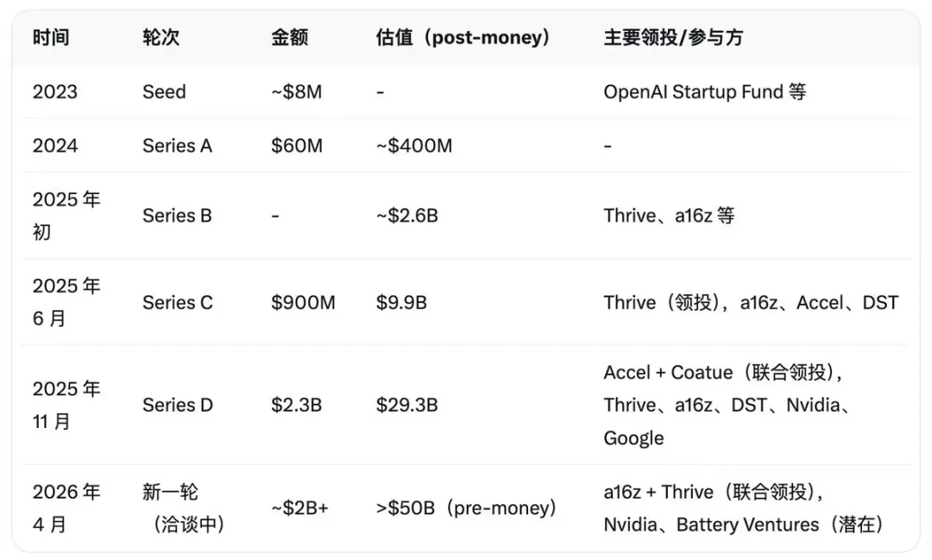Click the Series A round cell

click(177, 146)
